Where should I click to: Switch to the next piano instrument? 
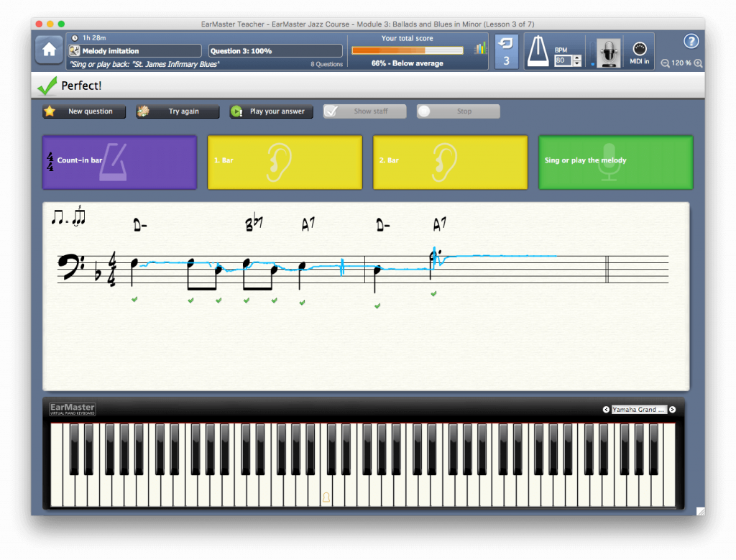pos(672,410)
